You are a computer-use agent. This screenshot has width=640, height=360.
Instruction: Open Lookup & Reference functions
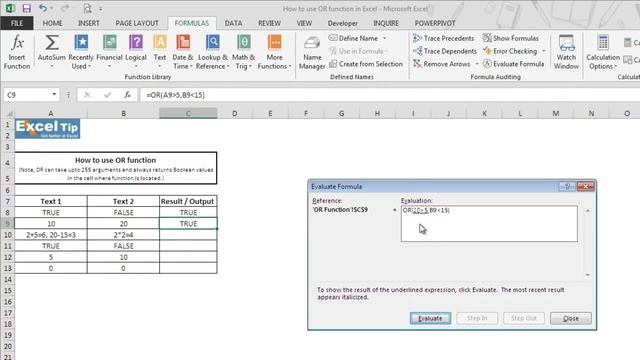coord(213,52)
